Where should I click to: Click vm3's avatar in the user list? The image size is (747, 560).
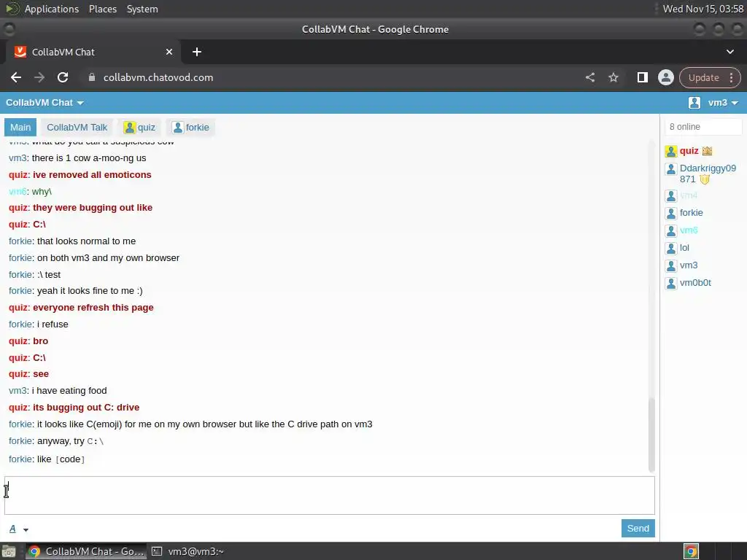click(x=671, y=265)
